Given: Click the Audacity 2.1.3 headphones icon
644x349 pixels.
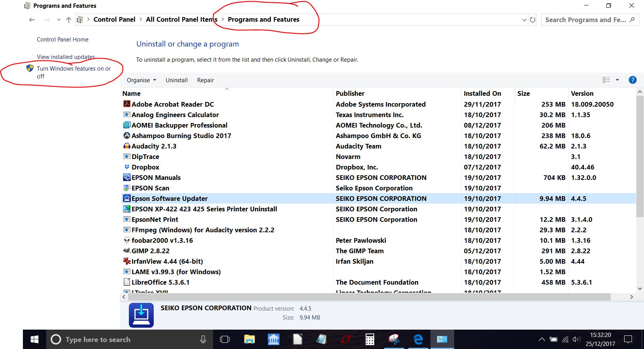Looking at the screenshot, I should pyautogui.click(x=127, y=146).
